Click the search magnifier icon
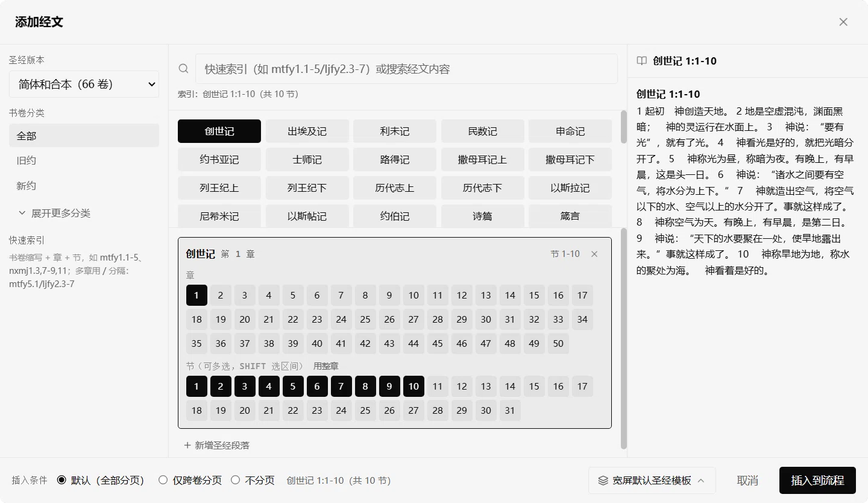868x503 pixels. pyautogui.click(x=183, y=69)
